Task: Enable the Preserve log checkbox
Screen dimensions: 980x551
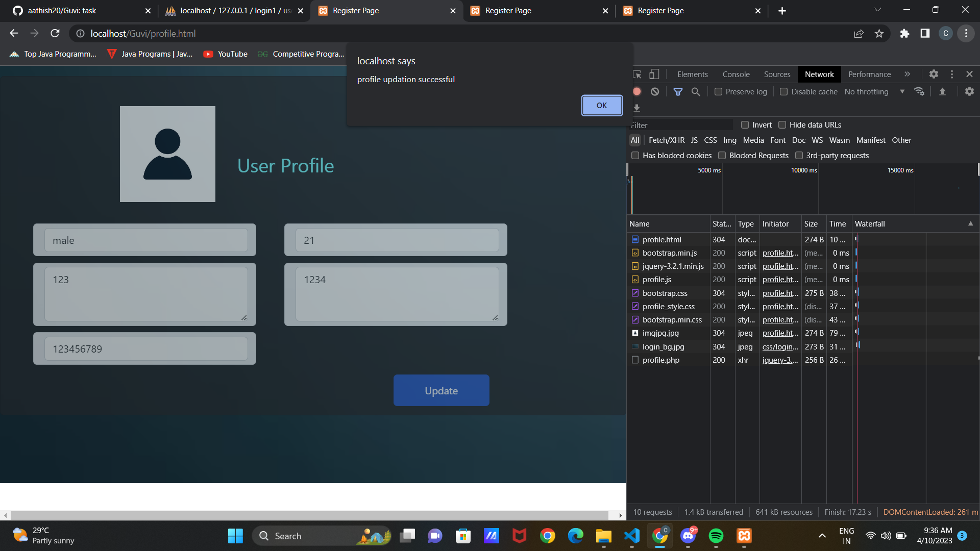Action: [x=719, y=91]
